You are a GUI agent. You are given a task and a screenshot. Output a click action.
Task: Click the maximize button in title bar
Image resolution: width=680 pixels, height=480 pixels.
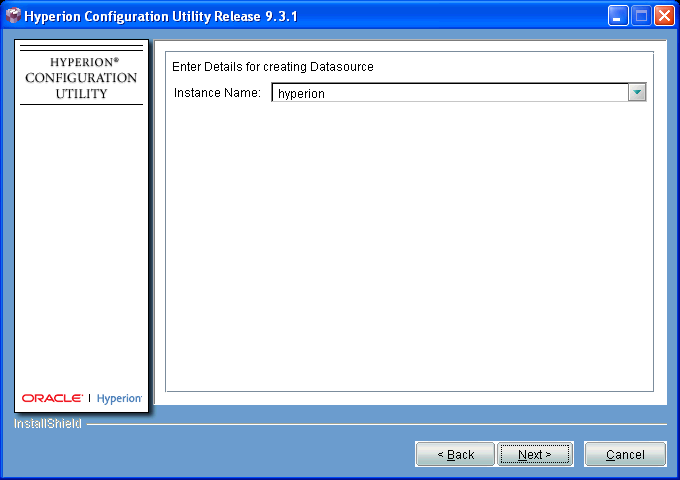tap(641, 16)
